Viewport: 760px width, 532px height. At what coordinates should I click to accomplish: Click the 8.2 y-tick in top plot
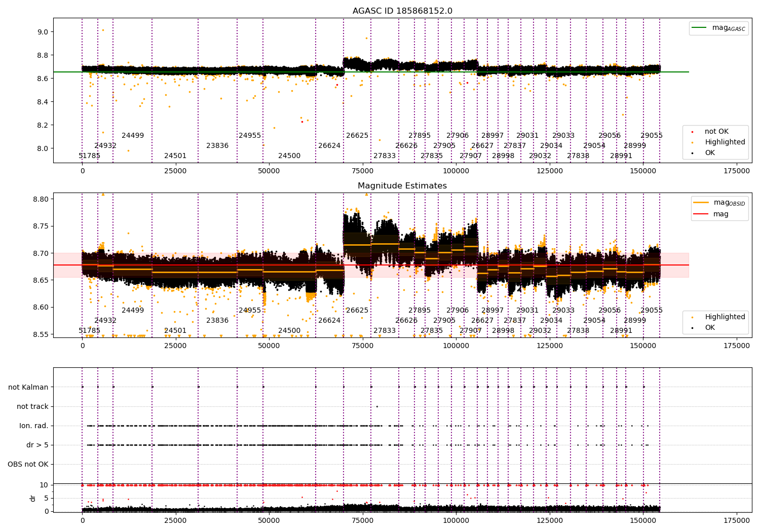43,125
